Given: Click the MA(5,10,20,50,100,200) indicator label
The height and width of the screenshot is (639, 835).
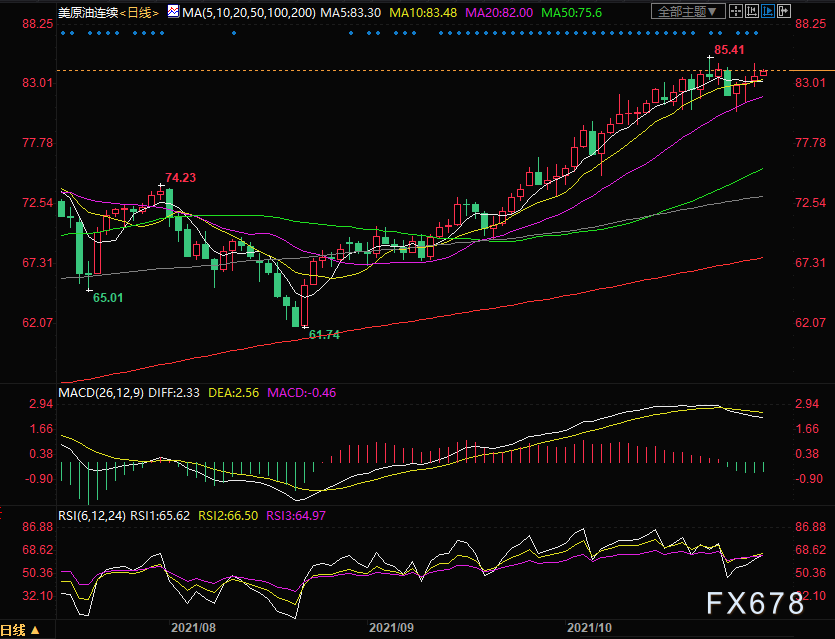Looking at the screenshot, I should coord(249,12).
